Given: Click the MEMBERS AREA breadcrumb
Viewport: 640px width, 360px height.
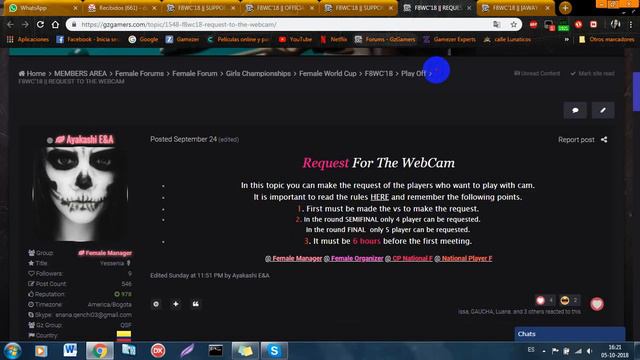Looking at the screenshot, I should tap(80, 73).
